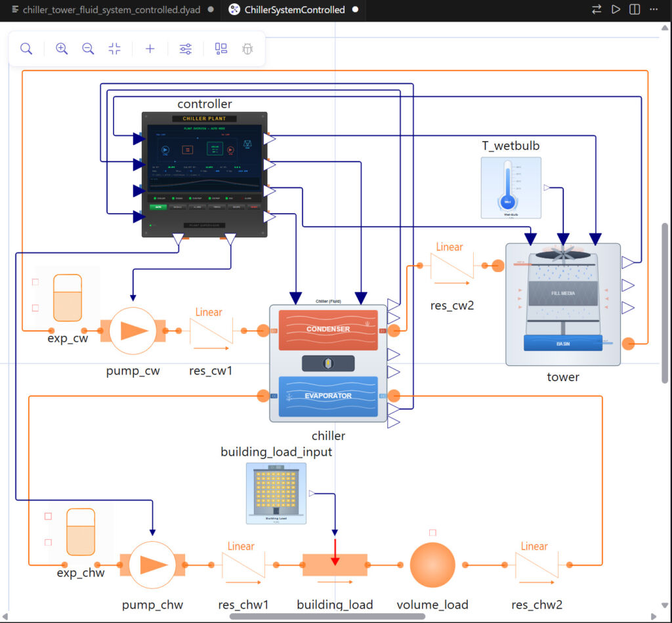Select the building_load heat exchanger block
The image size is (672, 623).
(335, 565)
